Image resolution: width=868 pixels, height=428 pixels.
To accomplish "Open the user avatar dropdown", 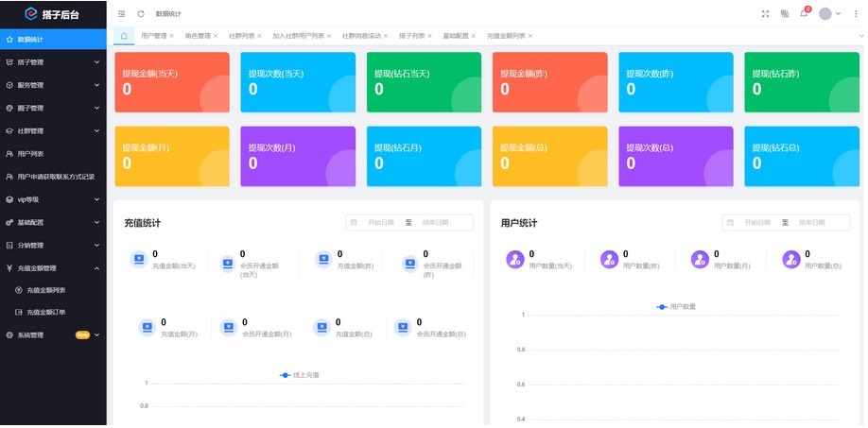I will point(828,14).
